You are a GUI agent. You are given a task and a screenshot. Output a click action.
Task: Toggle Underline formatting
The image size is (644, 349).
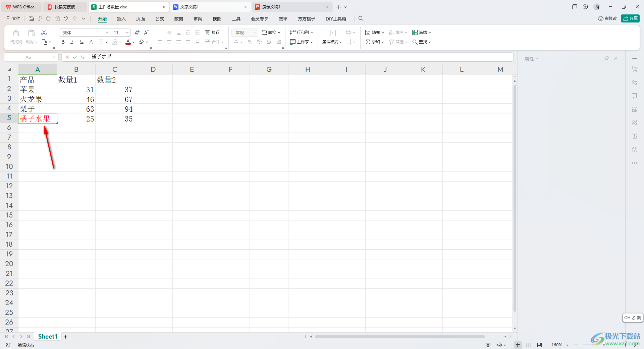(82, 42)
